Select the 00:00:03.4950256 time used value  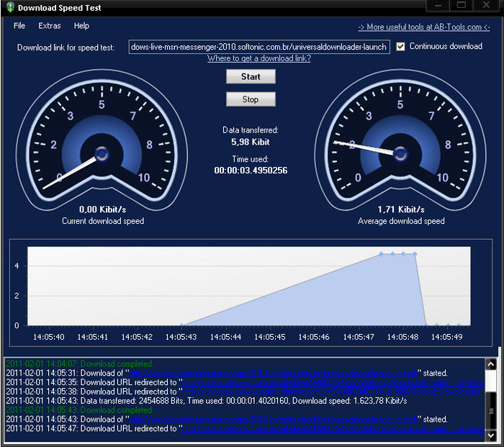coord(251,171)
